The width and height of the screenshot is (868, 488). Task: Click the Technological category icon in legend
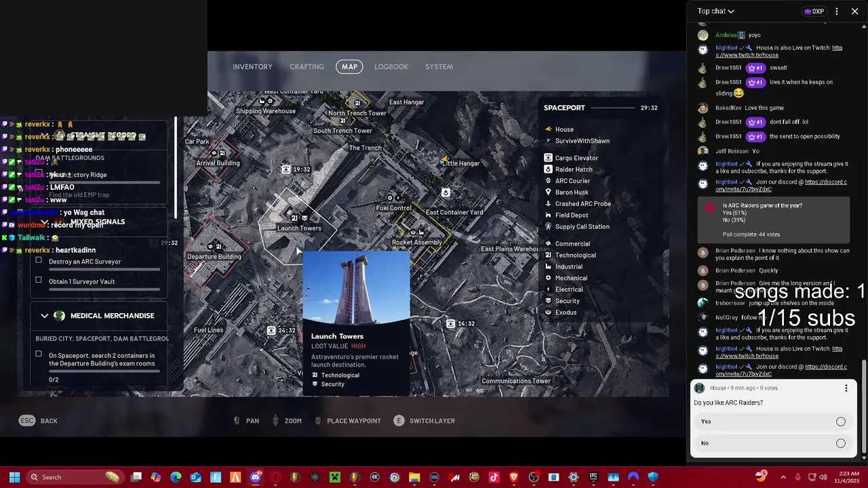coord(548,255)
